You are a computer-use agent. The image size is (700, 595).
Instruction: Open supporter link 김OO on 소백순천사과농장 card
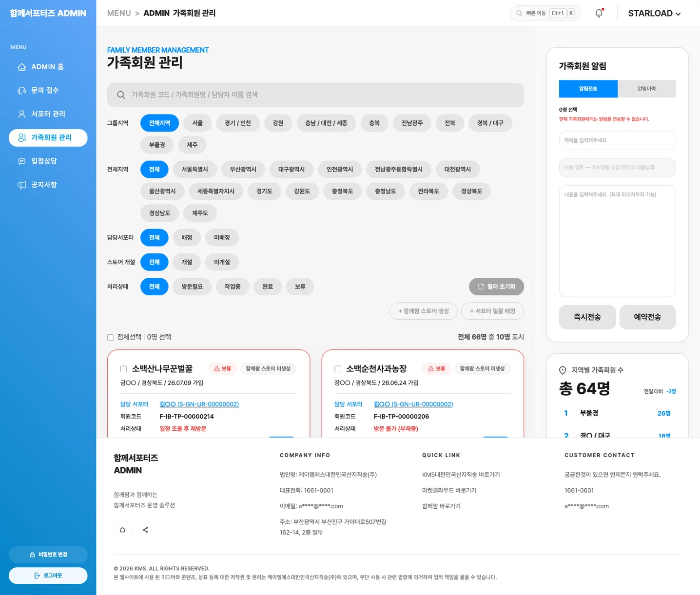[x=413, y=404]
